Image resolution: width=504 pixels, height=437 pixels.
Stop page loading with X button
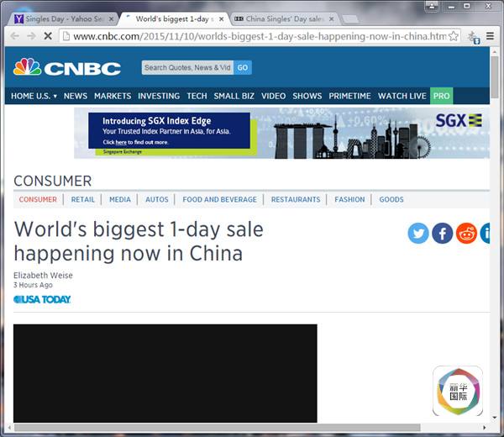[48, 37]
